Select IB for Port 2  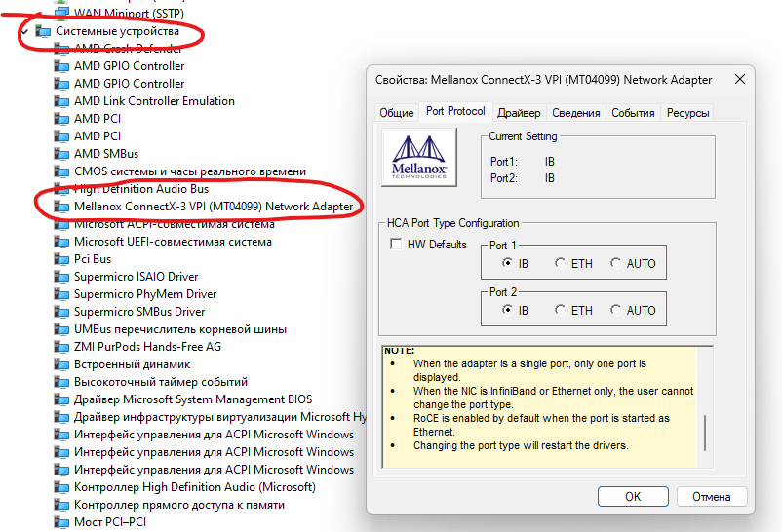[x=507, y=310]
